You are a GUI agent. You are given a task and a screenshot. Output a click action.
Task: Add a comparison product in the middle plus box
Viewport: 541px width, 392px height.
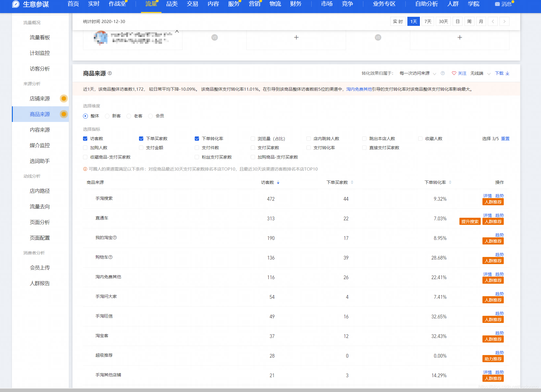click(x=296, y=37)
